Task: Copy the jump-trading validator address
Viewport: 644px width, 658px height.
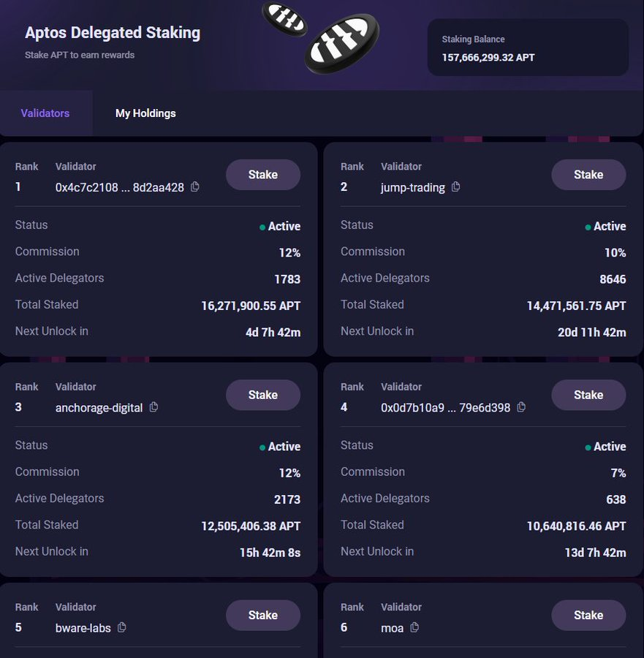Action: pyautogui.click(x=456, y=187)
